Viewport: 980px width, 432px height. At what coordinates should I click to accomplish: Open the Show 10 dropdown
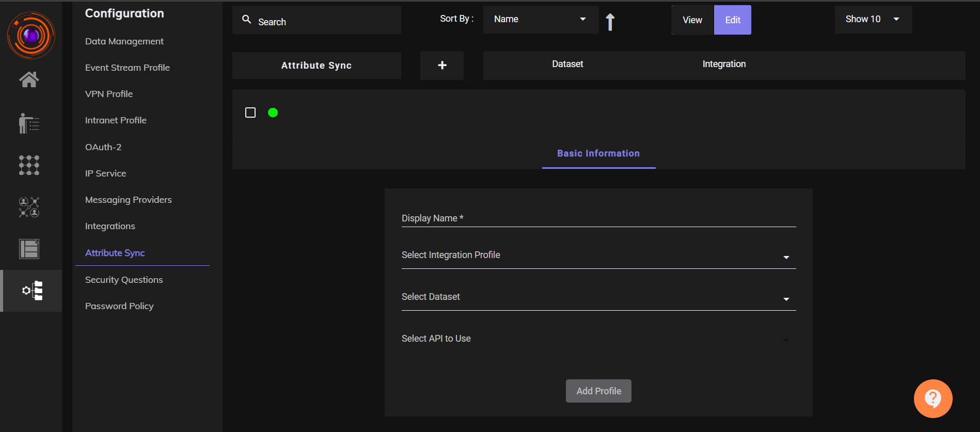(873, 20)
